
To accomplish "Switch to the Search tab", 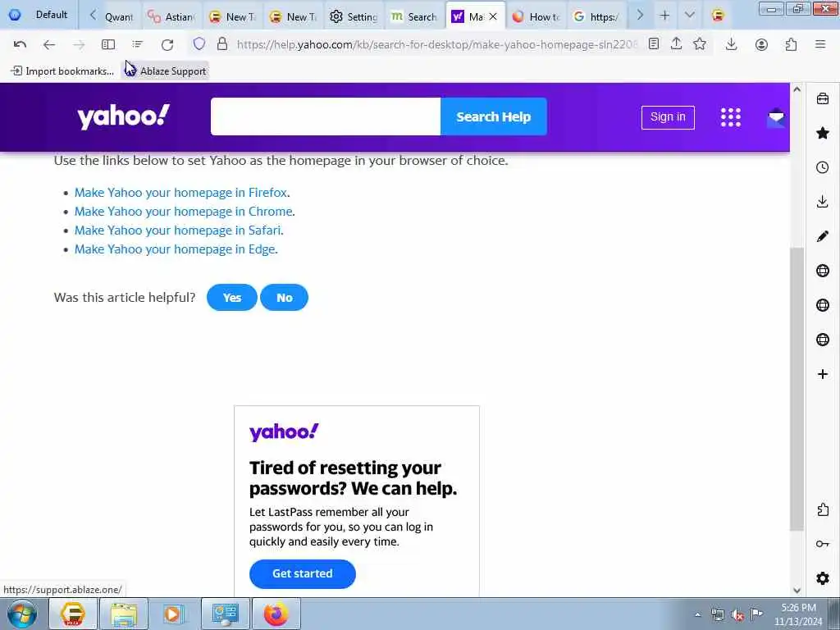I will (414, 16).
